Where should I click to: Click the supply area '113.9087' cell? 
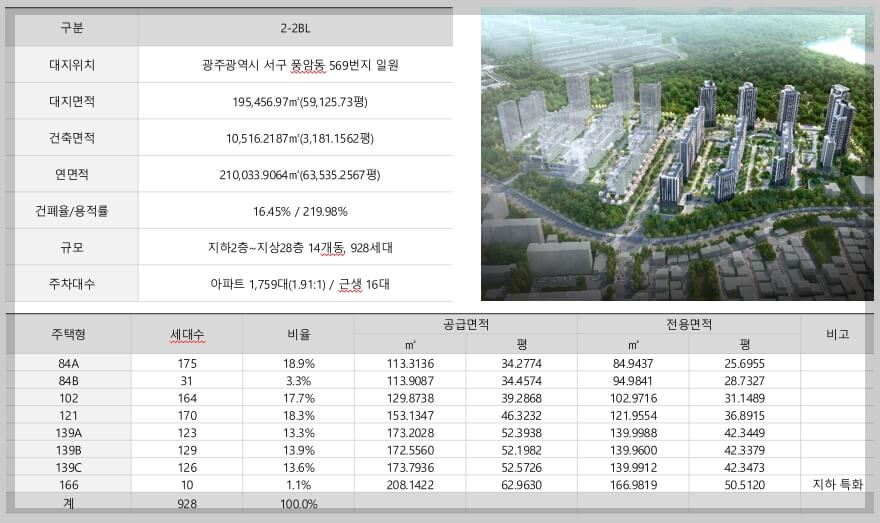point(410,380)
